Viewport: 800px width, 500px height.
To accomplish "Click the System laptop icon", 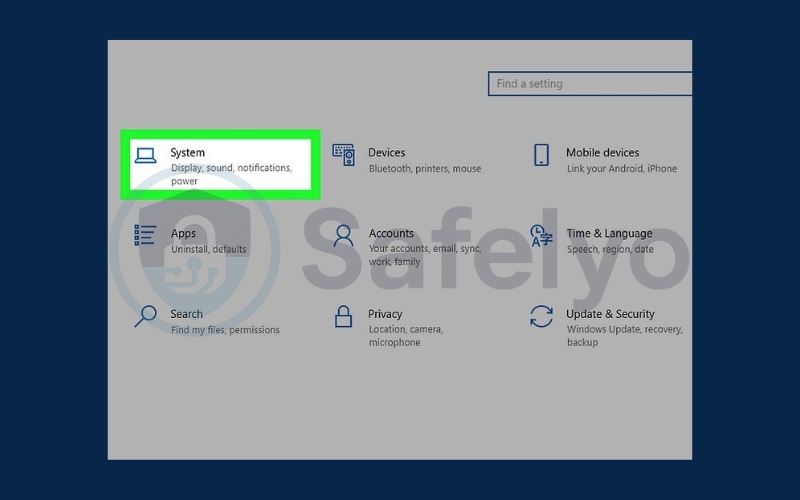I will pos(146,155).
